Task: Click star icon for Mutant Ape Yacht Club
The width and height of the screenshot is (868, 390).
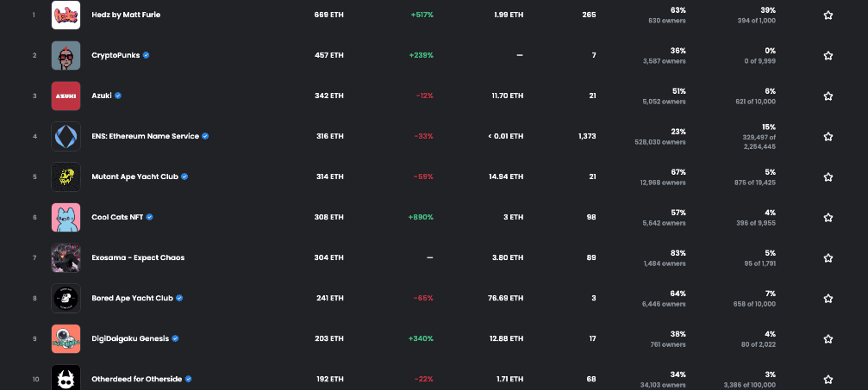Action: (x=827, y=176)
